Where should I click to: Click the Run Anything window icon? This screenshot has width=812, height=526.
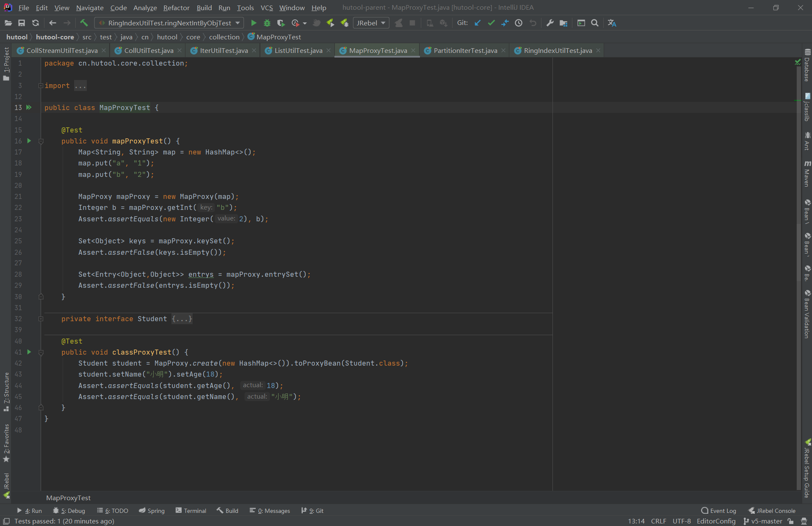pyautogui.click(x=581, y=23)
